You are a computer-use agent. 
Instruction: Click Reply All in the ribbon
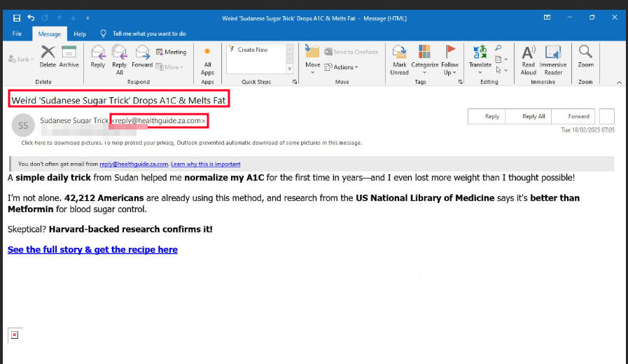[120, 56]
